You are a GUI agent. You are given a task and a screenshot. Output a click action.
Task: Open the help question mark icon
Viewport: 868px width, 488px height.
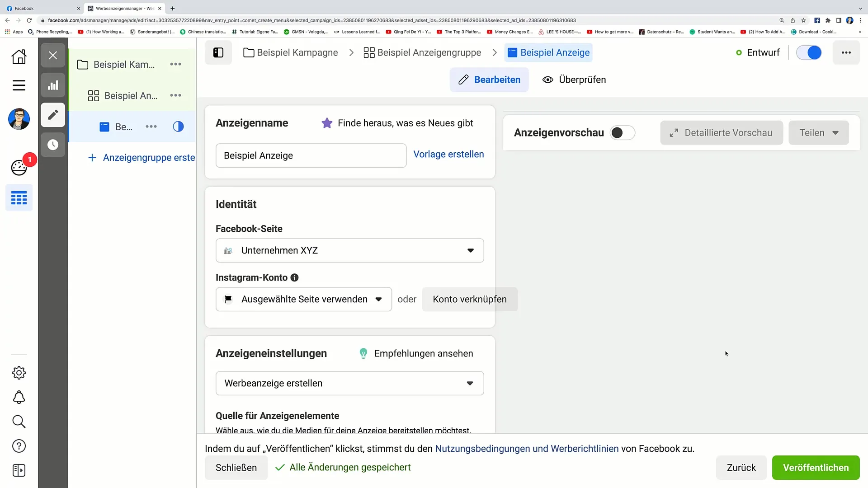pos(19,446)
